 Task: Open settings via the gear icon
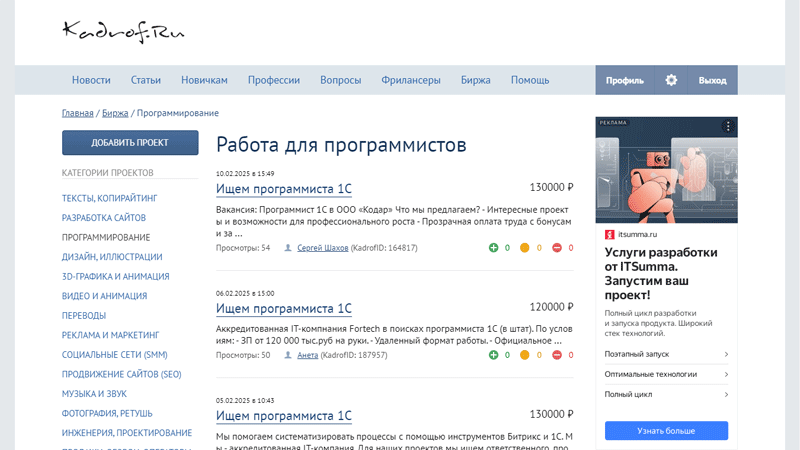pos(671,80)
